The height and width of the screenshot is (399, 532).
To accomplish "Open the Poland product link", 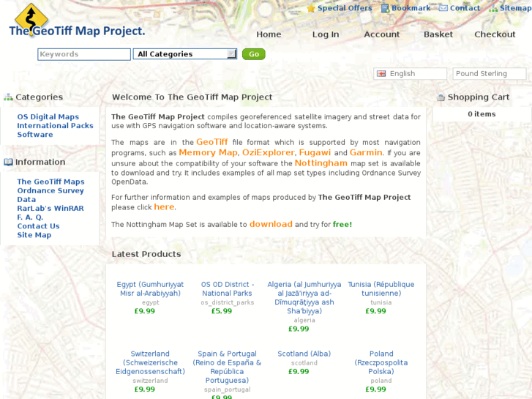I will pyautogui.click(x=381, y=362).
